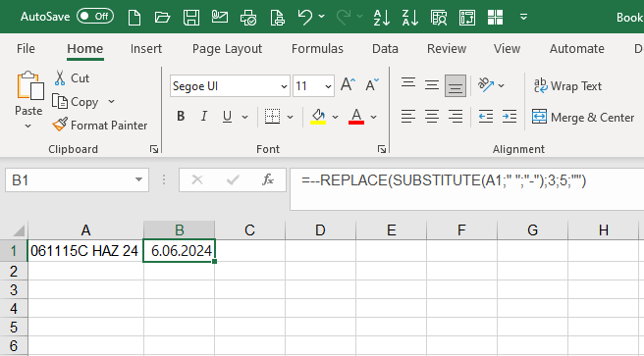Screen dimensions: 644x356
Task: Undo the last action
Action: pos(304,18)
